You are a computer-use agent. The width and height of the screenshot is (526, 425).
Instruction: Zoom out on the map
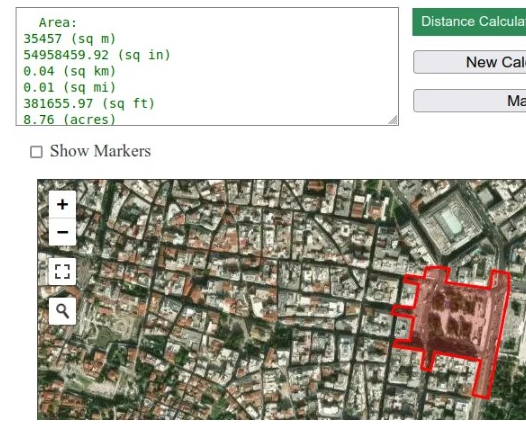[62, 232]
